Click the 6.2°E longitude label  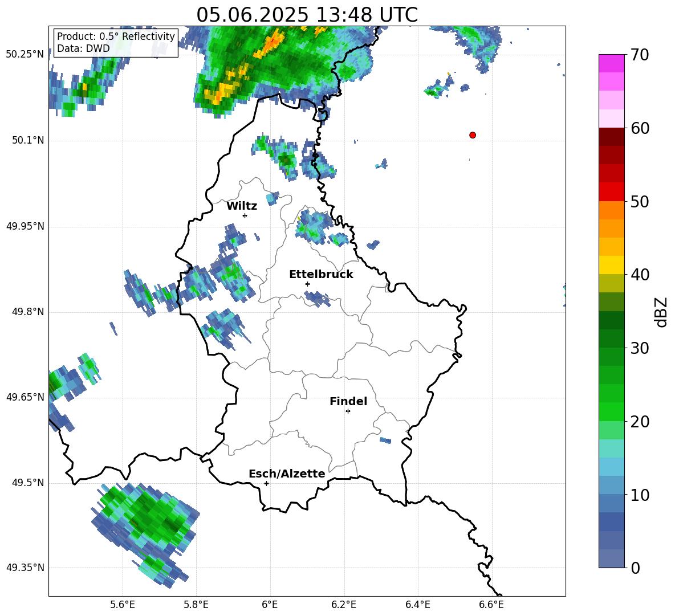tap(344, 605)
